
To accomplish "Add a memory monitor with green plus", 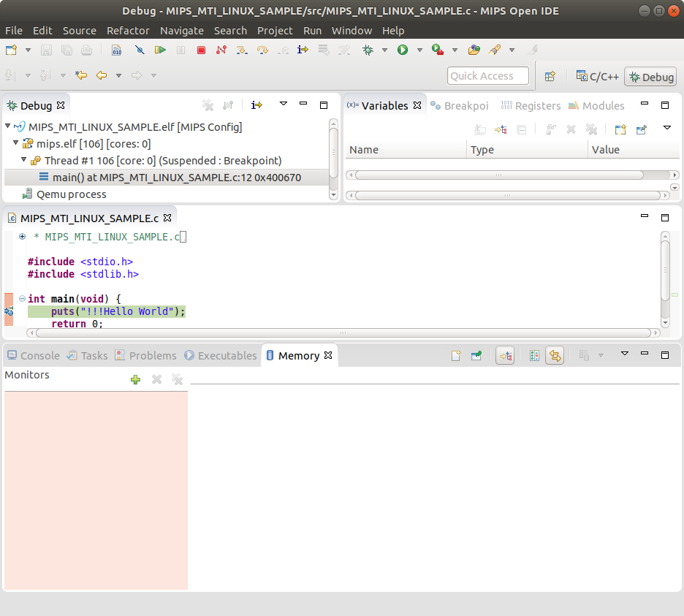I will pos(135,379).
